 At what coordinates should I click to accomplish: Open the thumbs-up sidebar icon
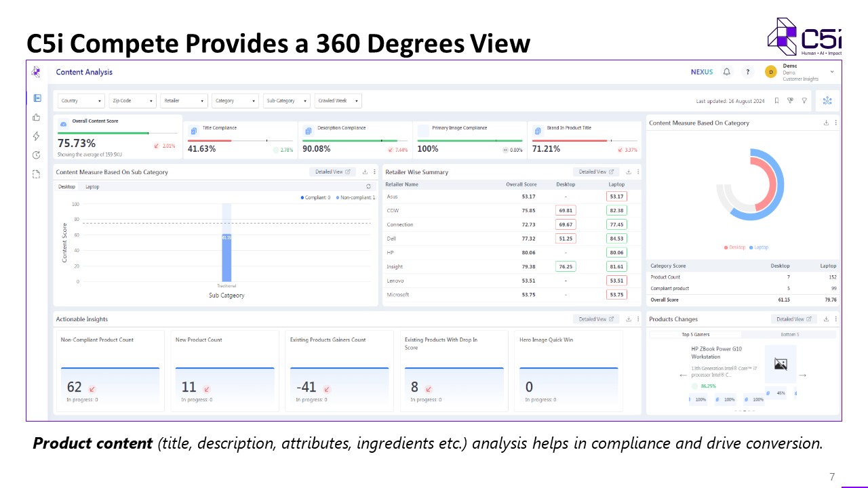[37, 117]
